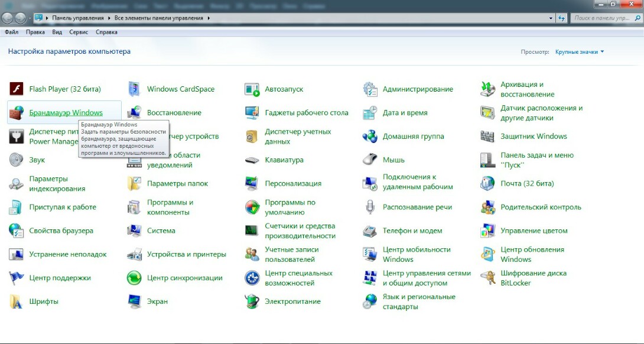This screenshot has width=644, height=344.
Task: Open the Центр поддержки flag icon
Action: [16, 278]
